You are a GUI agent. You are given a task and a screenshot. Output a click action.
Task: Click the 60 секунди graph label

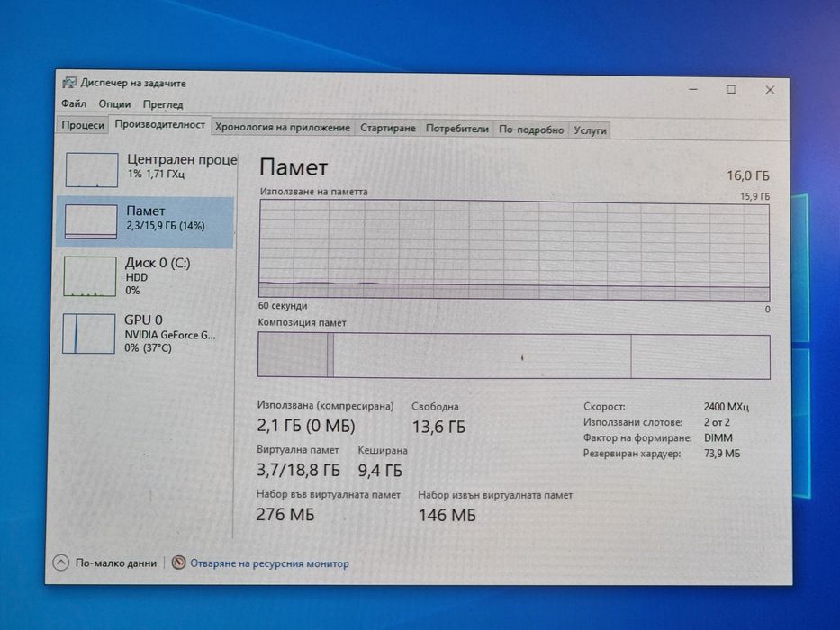coord(283,306)
